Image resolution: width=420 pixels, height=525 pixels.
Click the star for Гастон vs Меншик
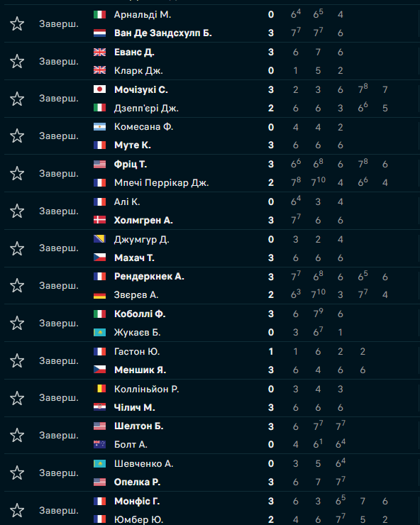click(x=17, y=360)
